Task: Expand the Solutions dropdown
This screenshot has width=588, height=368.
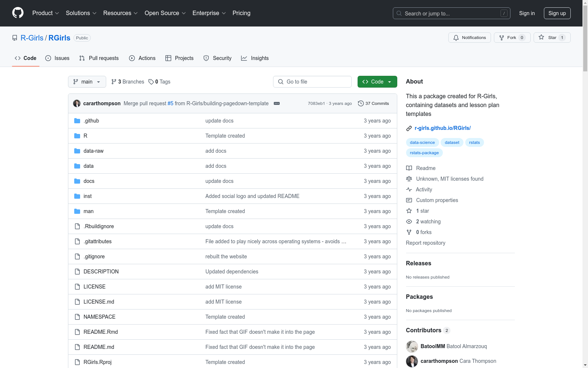Action: coord(81,13)
